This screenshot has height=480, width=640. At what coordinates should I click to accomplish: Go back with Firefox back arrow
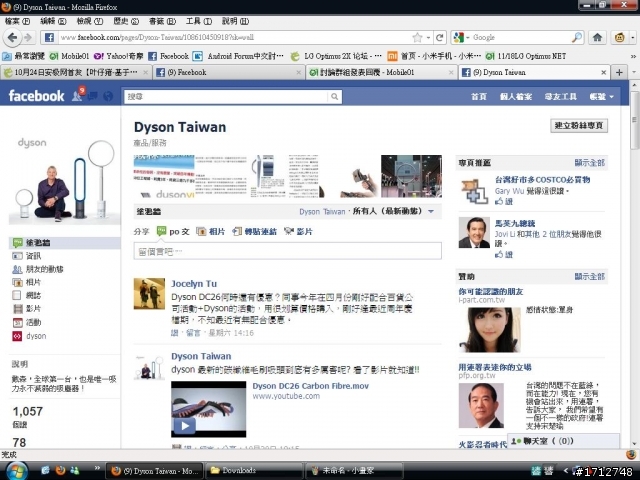12,38
